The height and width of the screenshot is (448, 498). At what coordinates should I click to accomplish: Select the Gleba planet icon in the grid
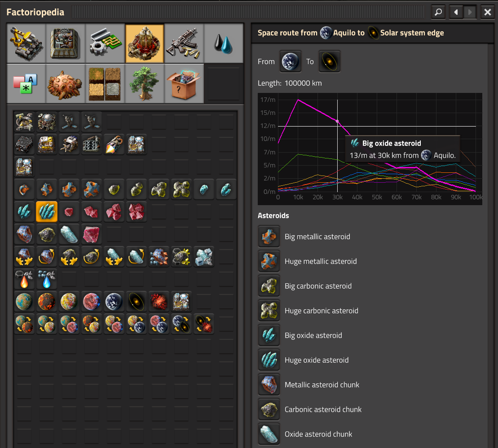(x=69, y=302)
